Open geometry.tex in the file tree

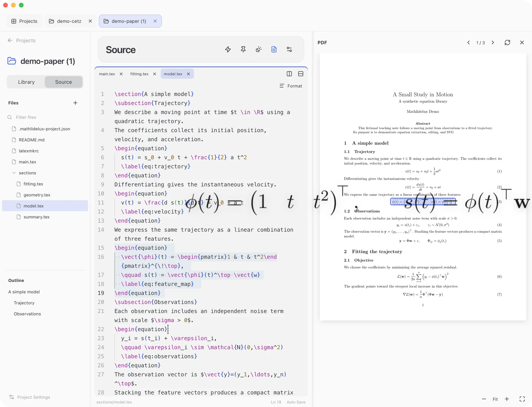(x=37, y=195)
